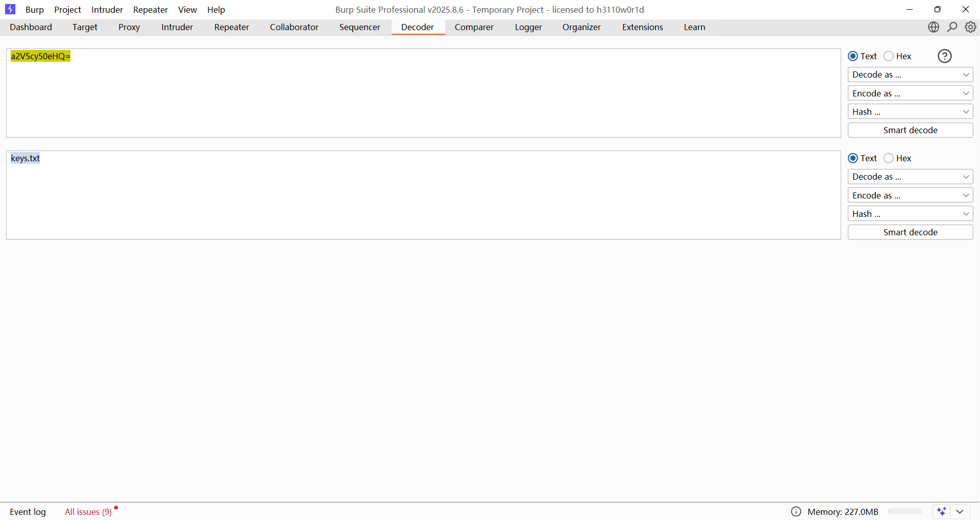Screen dimensions: 980x520
Task: Open the first panel's 'Decode as' dropdown
Action: coord(911,75)
